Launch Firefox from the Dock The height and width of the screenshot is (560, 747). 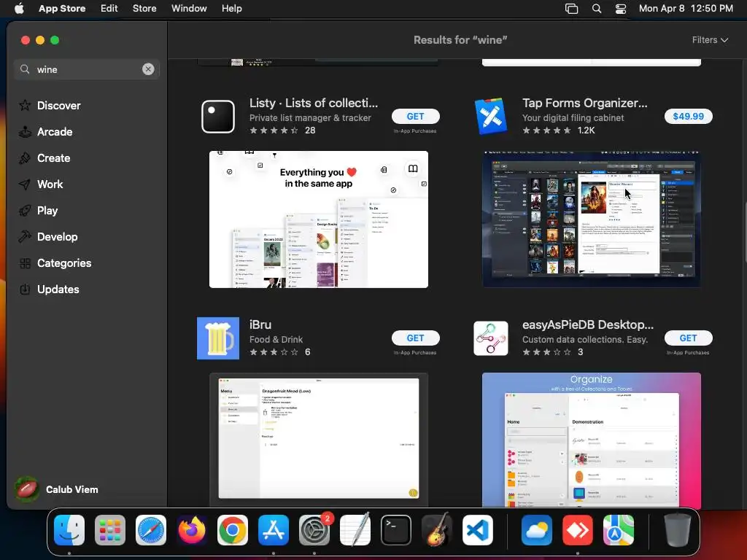pyautogui.click(x=192, y=530)
